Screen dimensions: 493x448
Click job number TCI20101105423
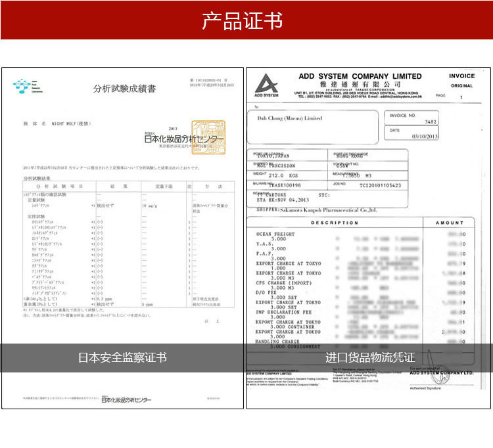coord(380,185)
